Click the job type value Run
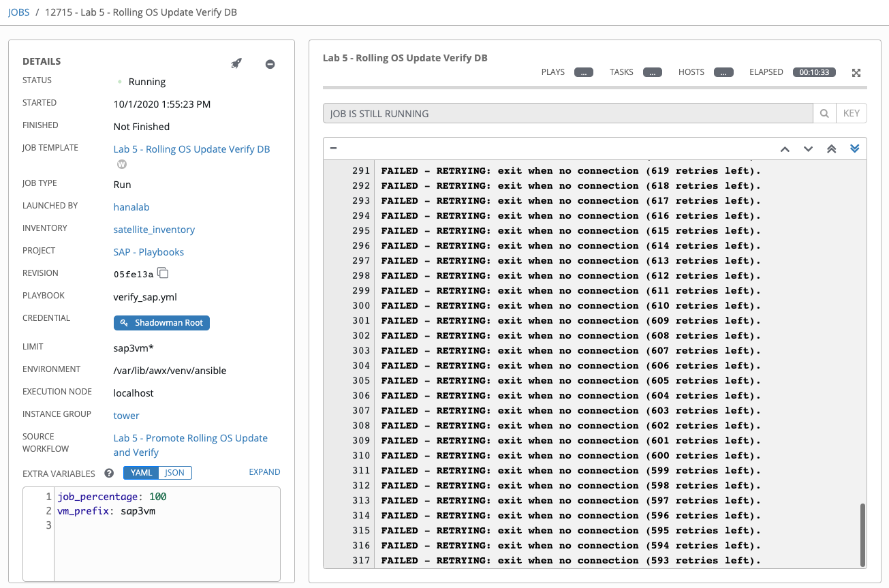Image resolution: width=889 pixels, height=588 pixels. 122,185
